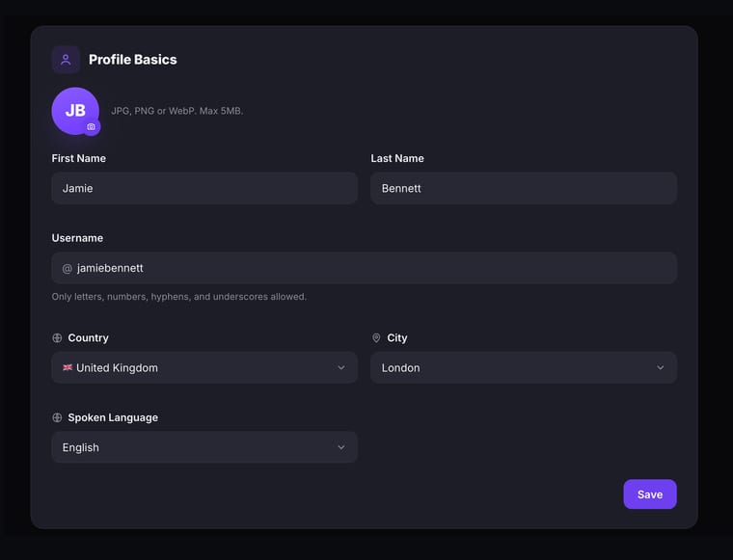This screenshot has height=560, width=733.
Task: Click the Last Name label
Action: click(397, 158)
